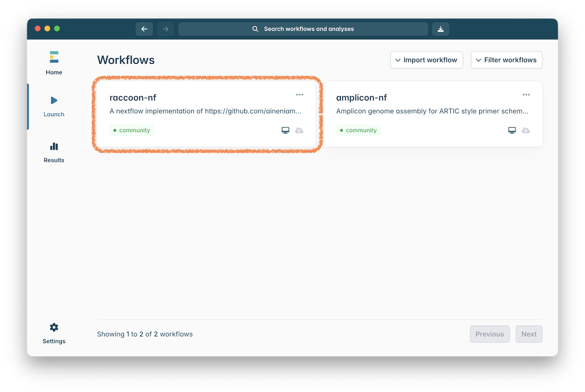Image resolution: width=585 pixels, height=392 pixels.
Task: Click the cloud icon on amplicon-nf card
Action: (526, 130)
